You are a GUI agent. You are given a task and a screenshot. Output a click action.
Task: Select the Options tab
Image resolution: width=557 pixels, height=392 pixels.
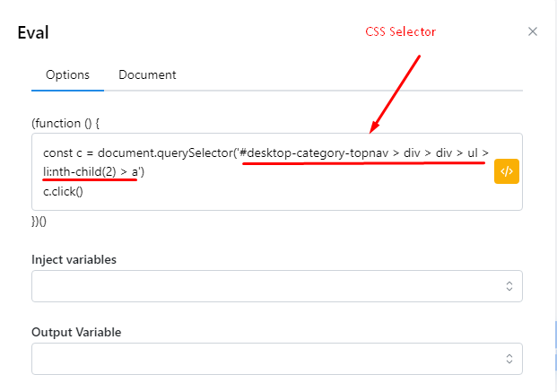pos(67,75)
